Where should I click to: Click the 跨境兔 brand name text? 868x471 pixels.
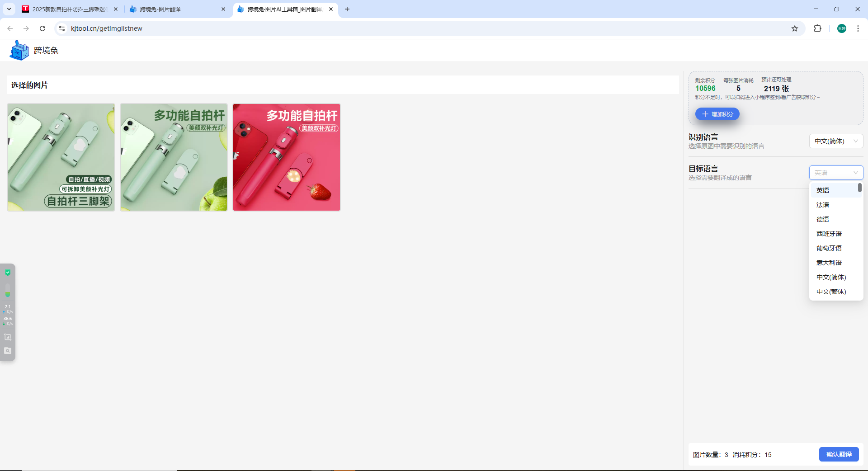(46, 51)
